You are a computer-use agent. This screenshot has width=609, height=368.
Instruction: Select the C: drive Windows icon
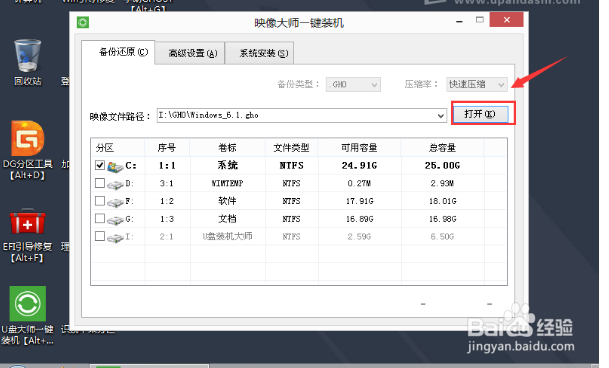coord(115,166)
